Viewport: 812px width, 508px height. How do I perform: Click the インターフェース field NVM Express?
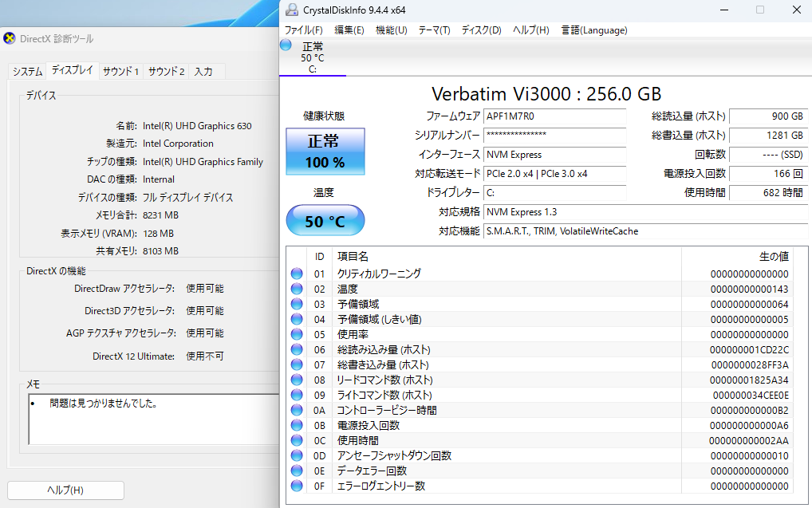click(554, 155)
